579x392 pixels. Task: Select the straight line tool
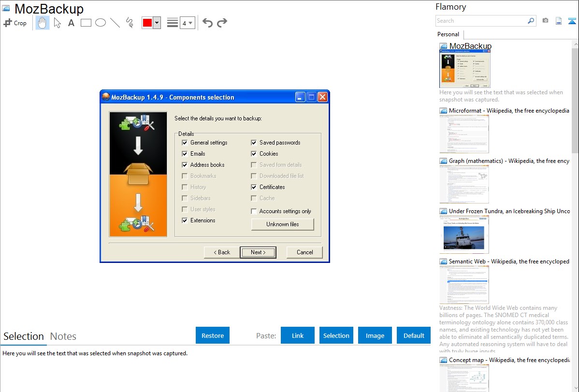[x=115, y=23]
